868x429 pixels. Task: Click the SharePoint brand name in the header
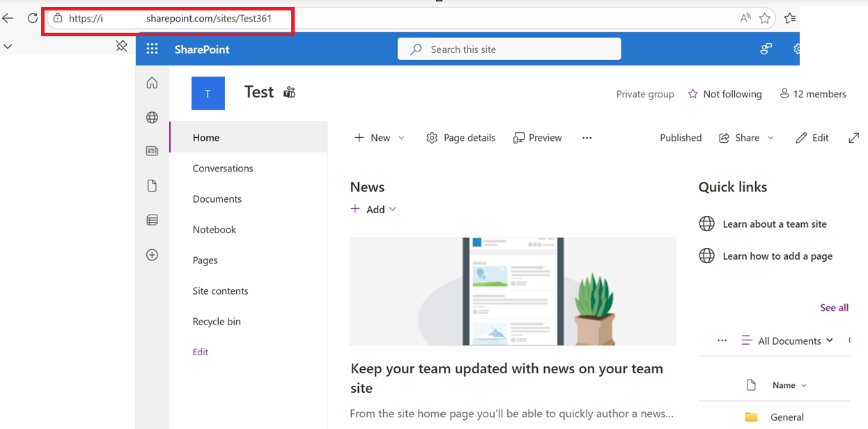[x=202, y=49]
